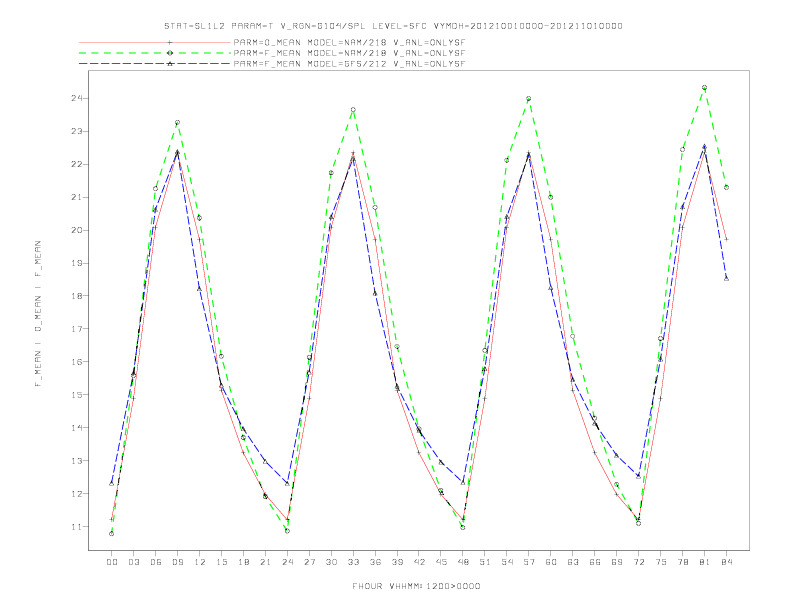Screen dimensions: 792x612
Task: Click x-axis tick label 54
Action: 507,562
